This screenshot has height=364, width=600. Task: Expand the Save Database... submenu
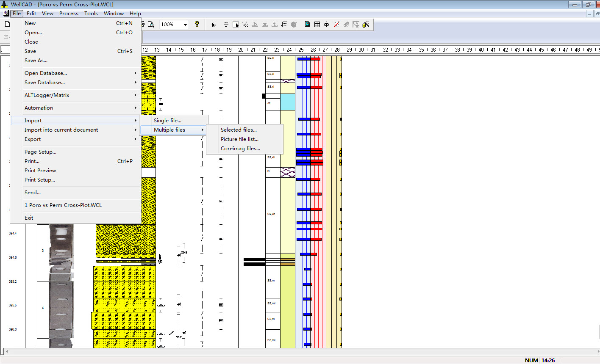tap(76, 83)
